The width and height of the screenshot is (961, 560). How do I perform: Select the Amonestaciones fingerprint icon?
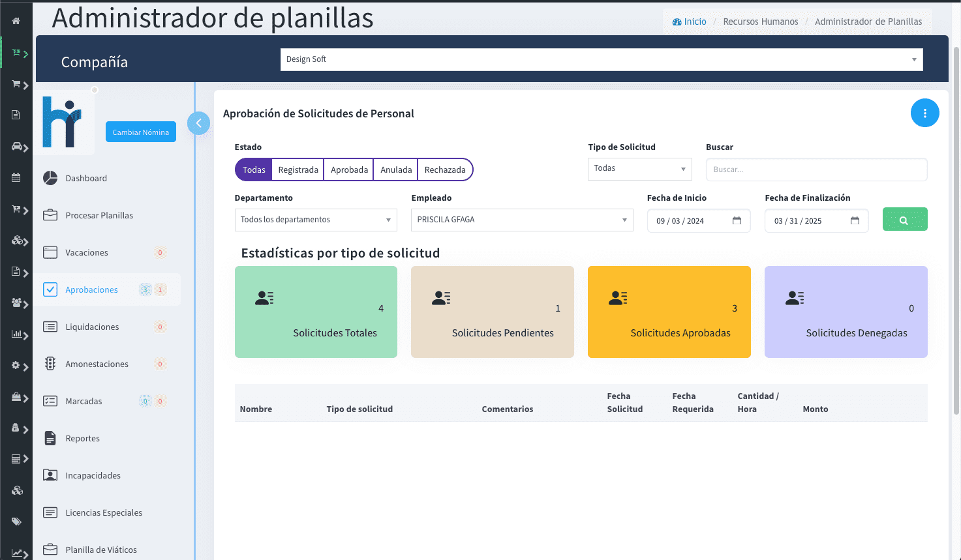[x=50, y=364]
